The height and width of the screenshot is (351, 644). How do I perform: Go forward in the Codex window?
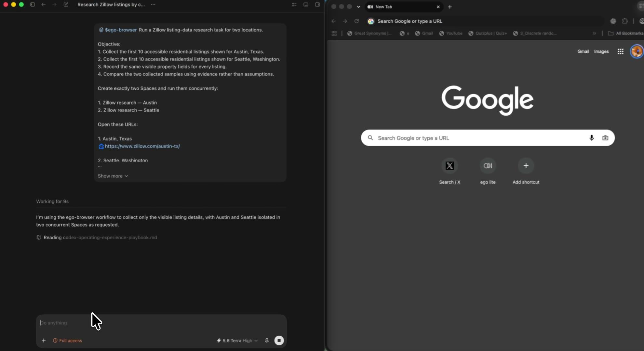click(x=54, y=5)
